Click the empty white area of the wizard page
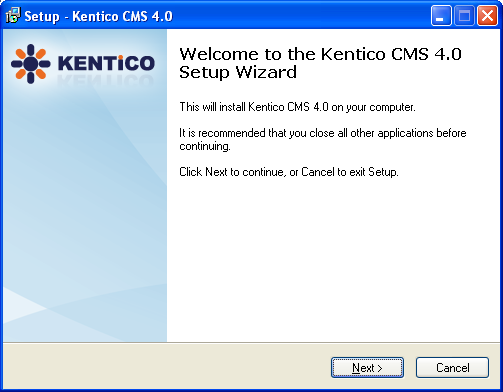Screen dimensions: 503x392 [333, 260]
